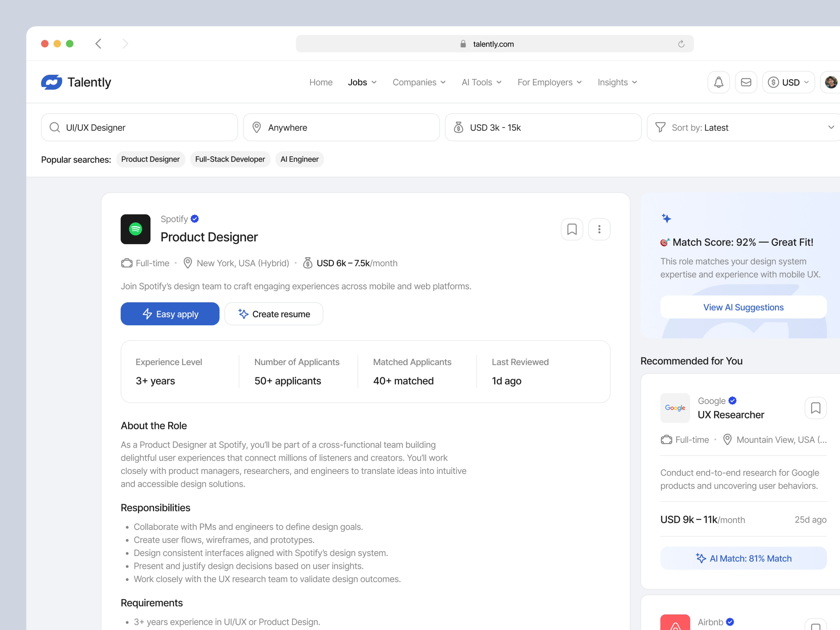Open more options on the Spotify job card
The image size is (840, 630).
pos(599,229)
